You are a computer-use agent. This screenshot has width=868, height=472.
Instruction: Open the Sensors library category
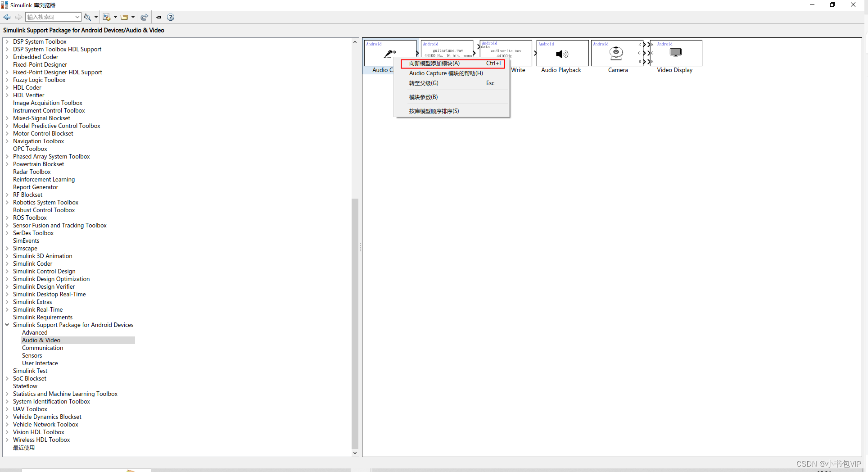pyautogui.click(x=32, y=355)
